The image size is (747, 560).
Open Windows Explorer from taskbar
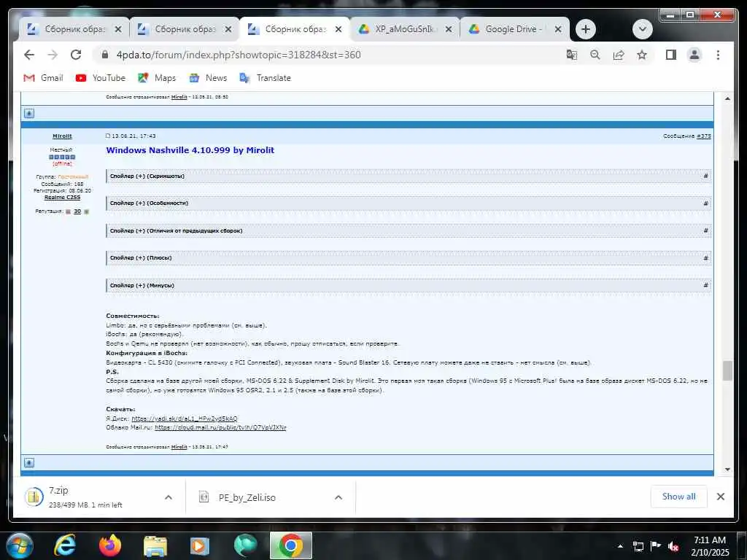(x=155, y=545)
